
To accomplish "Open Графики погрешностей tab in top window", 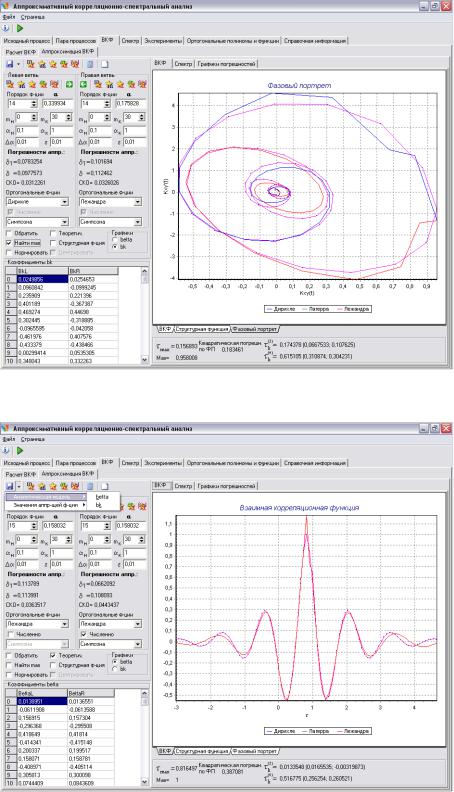I will click(227, 64).
